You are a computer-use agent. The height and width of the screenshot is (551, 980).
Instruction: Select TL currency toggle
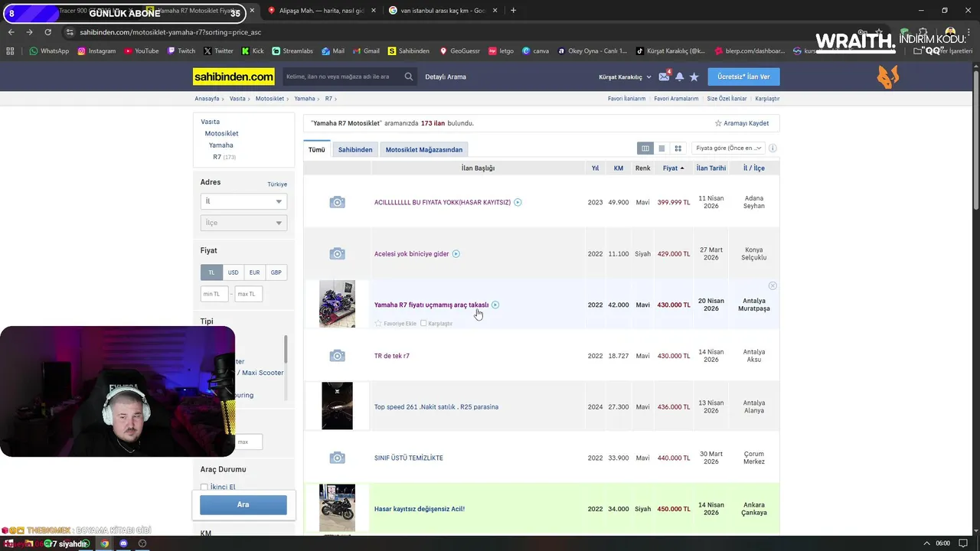tap(211, 272)
